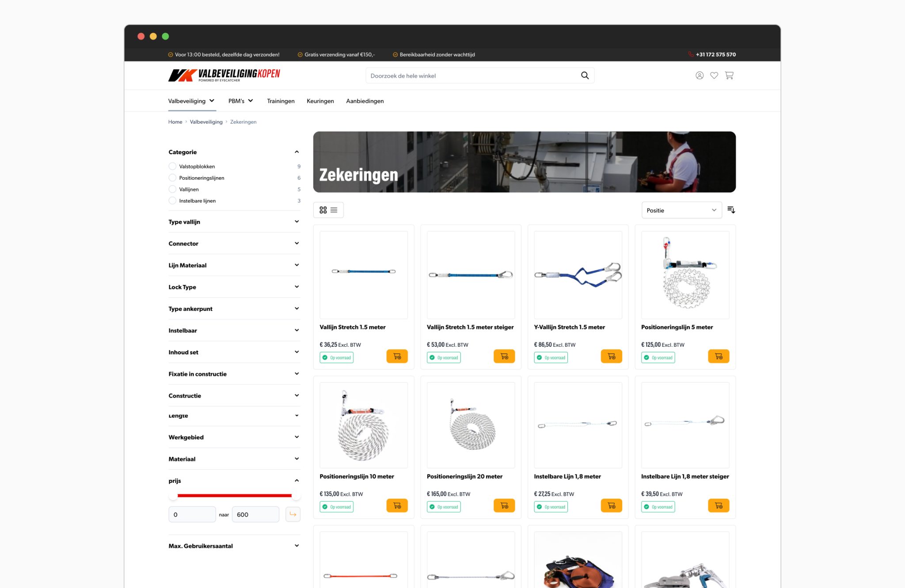Call phone number +31 172 575 570

[x=716, y=55]
